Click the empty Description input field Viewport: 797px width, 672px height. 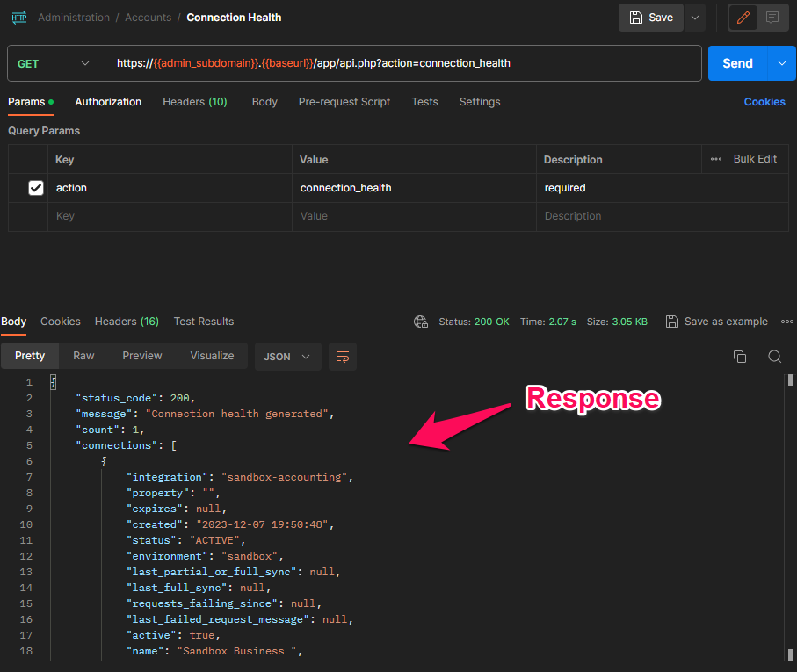coord(663,216)
